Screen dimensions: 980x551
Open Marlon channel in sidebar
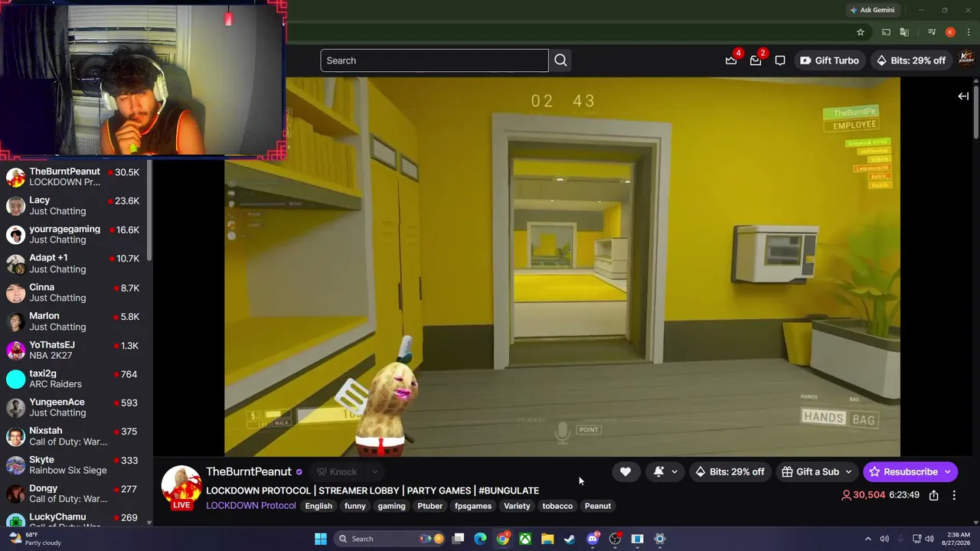(75, 321)
